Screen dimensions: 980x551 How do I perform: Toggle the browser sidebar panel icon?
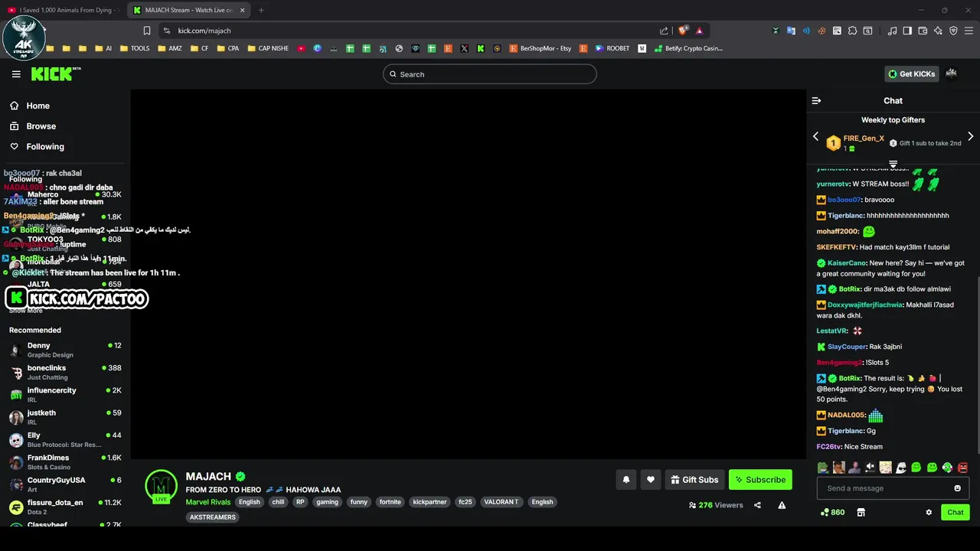[907, 31]
